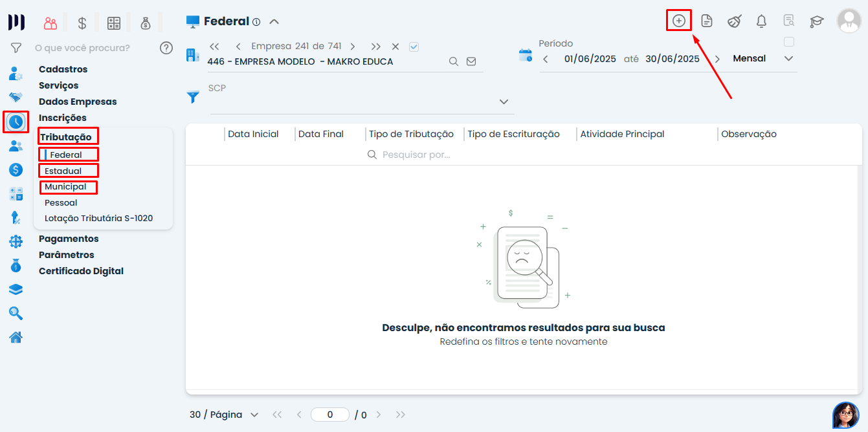Open the Mensal period type dropdown
Screen dimensions: 868x432
pos(788,59)
